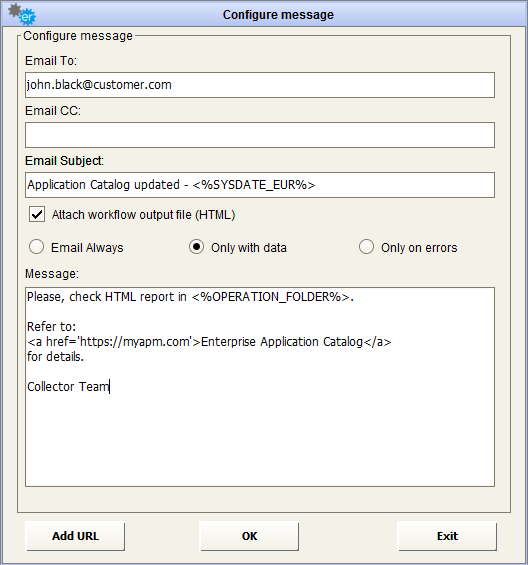This screenshot has width=528, height=565.
Task: Click the gear application icon in title bar
Action: 22,14
